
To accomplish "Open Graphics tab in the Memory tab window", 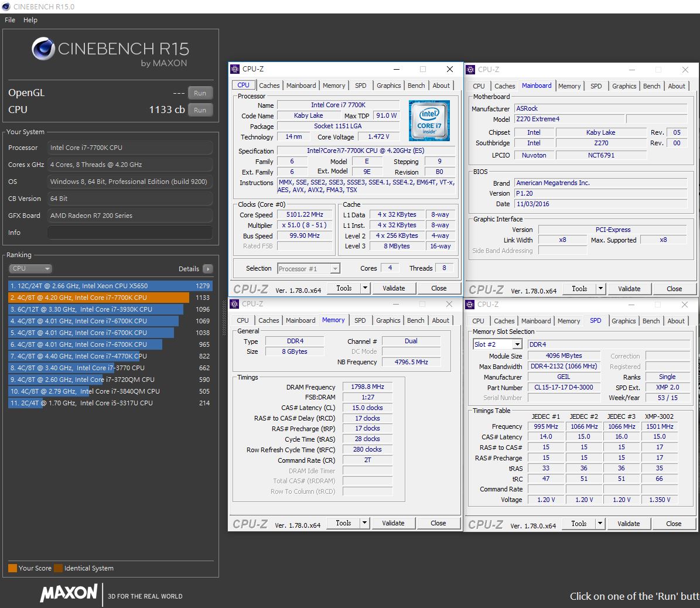I will (x=388, y=320).
